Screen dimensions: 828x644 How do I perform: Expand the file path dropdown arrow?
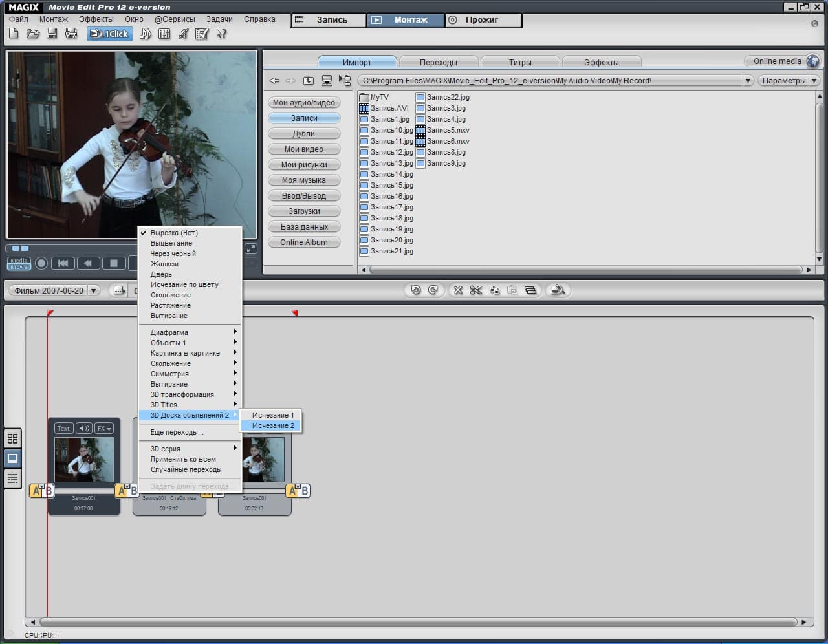coord(748,81)
